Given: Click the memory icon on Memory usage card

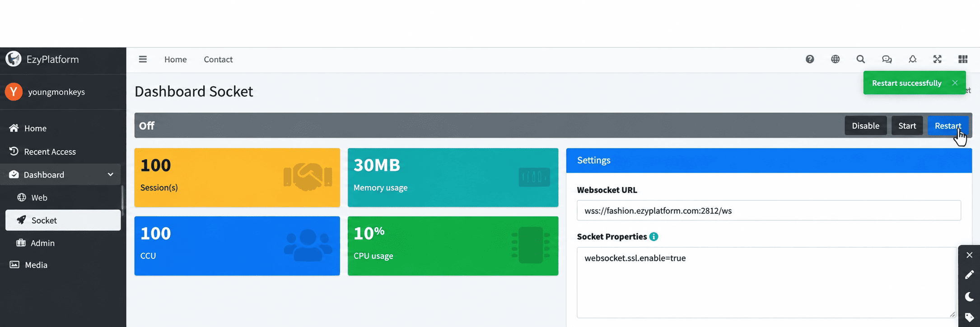Looking at the screenshot, I should tap(534, 177).
